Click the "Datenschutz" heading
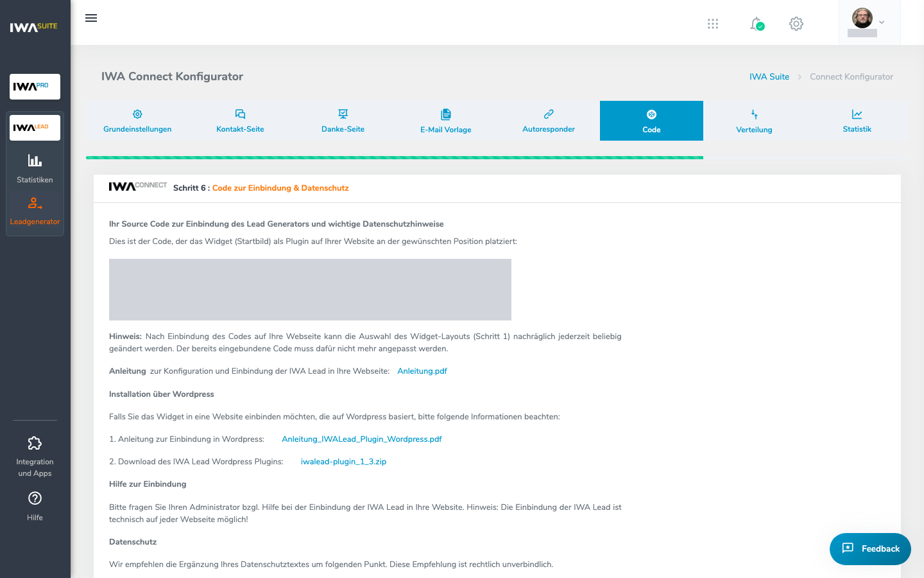Viewport: 924px width, 578px height. [x=133, y=542]
